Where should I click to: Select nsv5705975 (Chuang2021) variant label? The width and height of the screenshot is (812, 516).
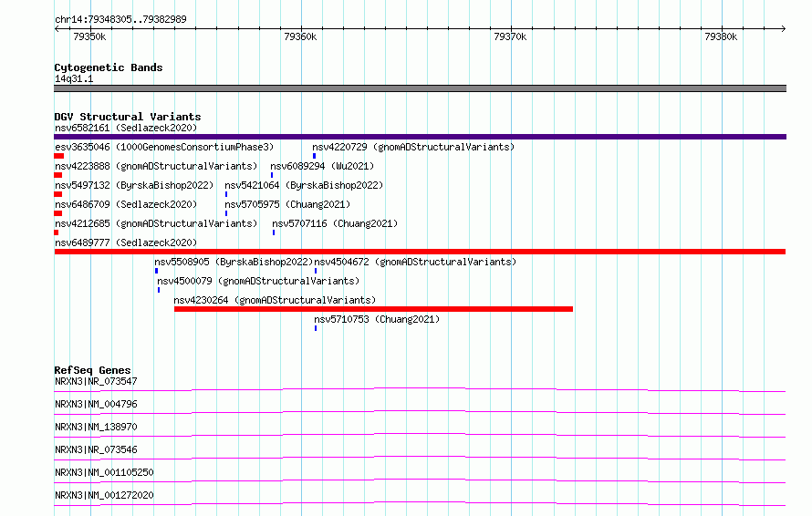287,204
